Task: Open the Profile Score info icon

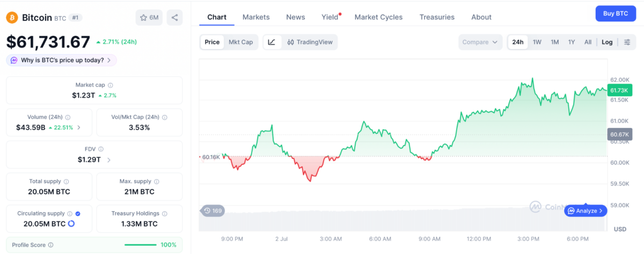Action: tap(50, 245)
